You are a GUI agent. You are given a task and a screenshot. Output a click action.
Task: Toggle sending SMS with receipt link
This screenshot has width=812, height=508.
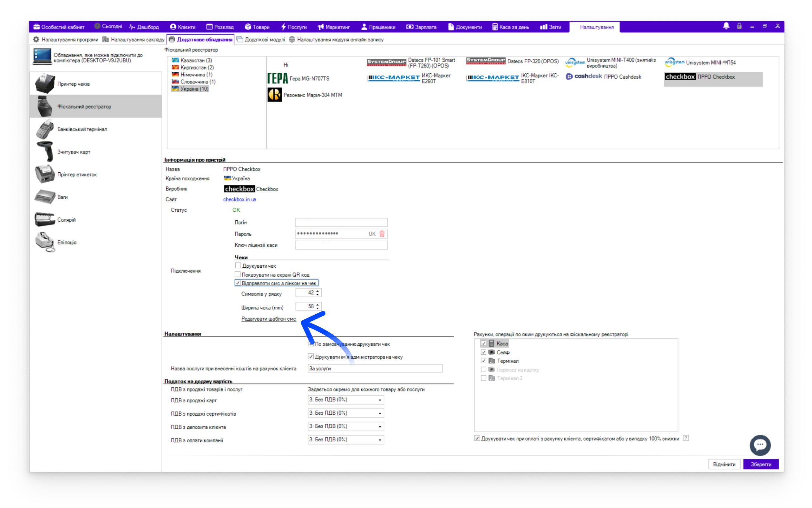pyautogui.click(x=238, y=283)
